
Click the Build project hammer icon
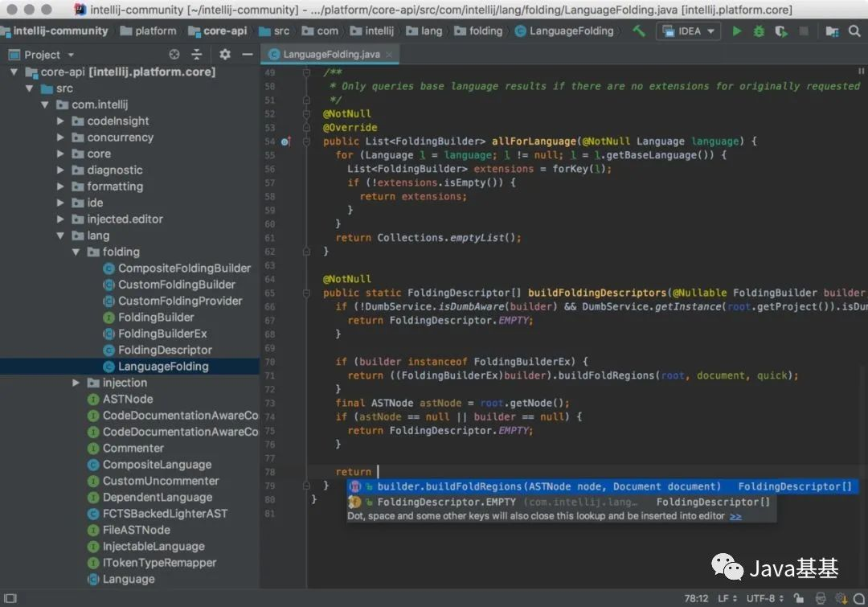(x=639, y=31)
